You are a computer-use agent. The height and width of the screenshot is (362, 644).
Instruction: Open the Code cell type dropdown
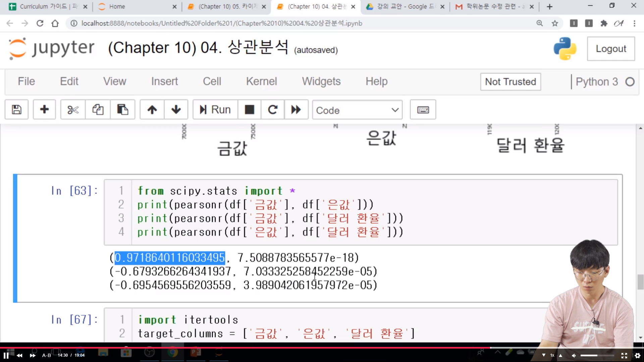[x=357, y=110]
